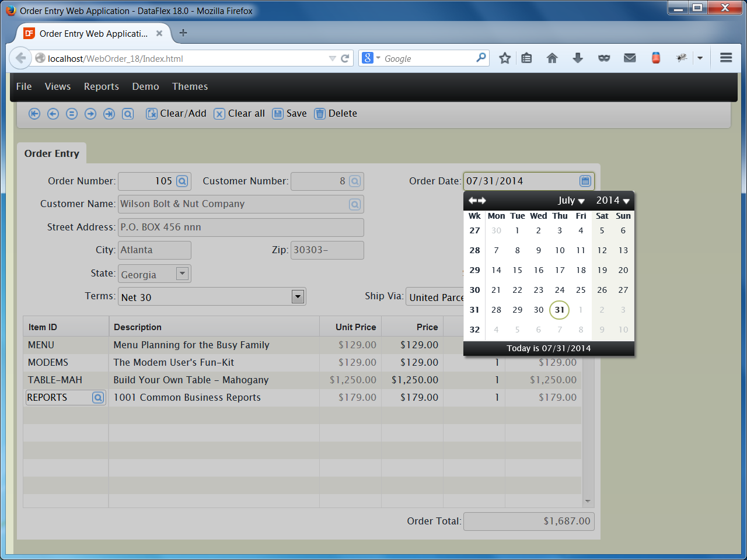
Task: Open the Customer Name lookup icon
Action: click(355, 204)
